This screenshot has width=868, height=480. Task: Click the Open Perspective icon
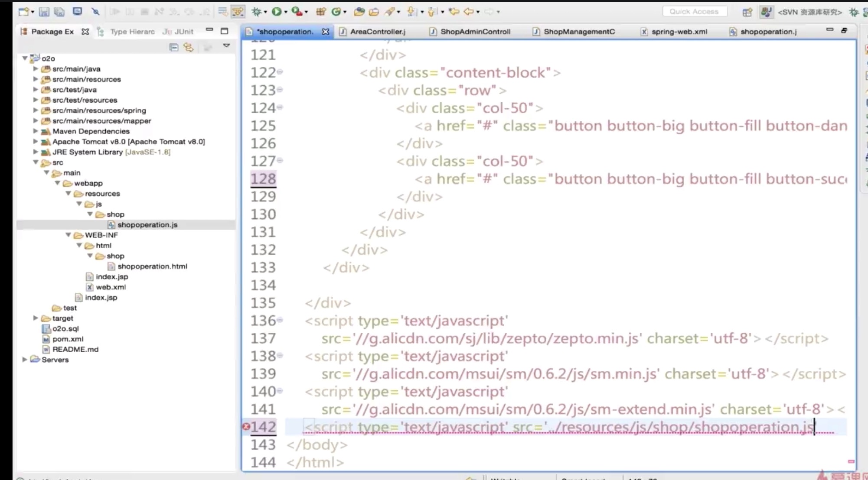pos(747,12)
